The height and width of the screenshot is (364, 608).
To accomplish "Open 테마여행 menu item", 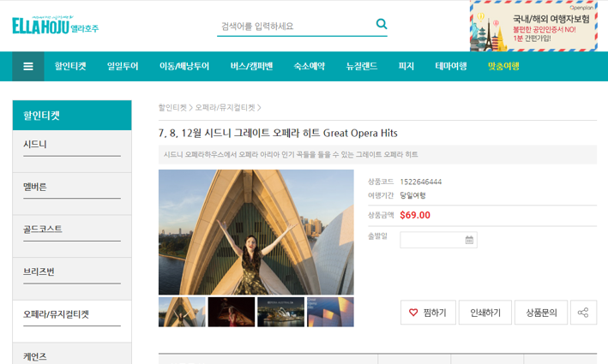I will (x=450, y=66).
